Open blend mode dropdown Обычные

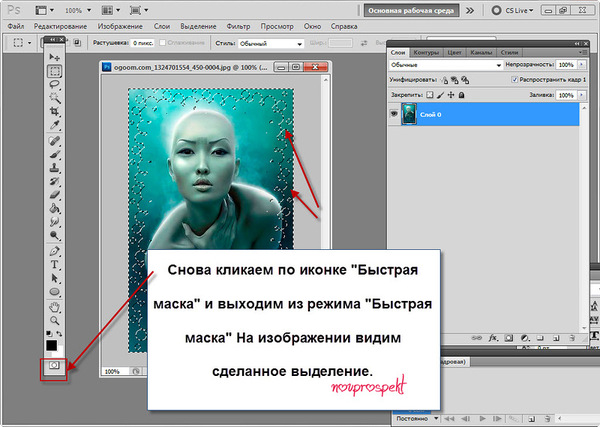coord(446,65)
